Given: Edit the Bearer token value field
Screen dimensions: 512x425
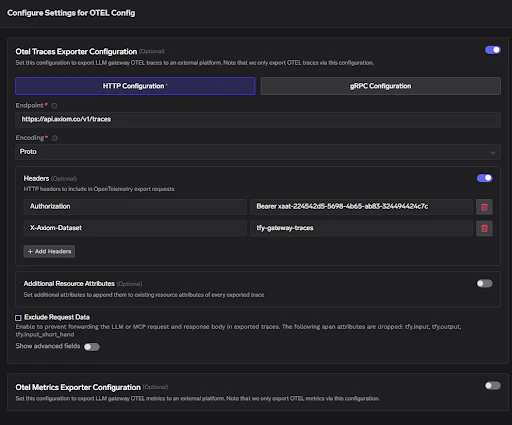Looking at the screenshot, I should coord(361,207).
